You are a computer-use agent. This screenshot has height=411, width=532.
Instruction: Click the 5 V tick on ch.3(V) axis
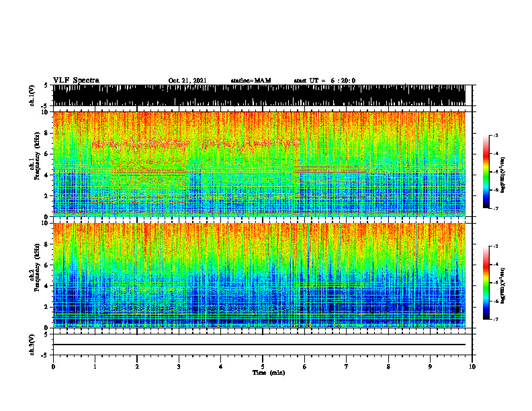46,334
